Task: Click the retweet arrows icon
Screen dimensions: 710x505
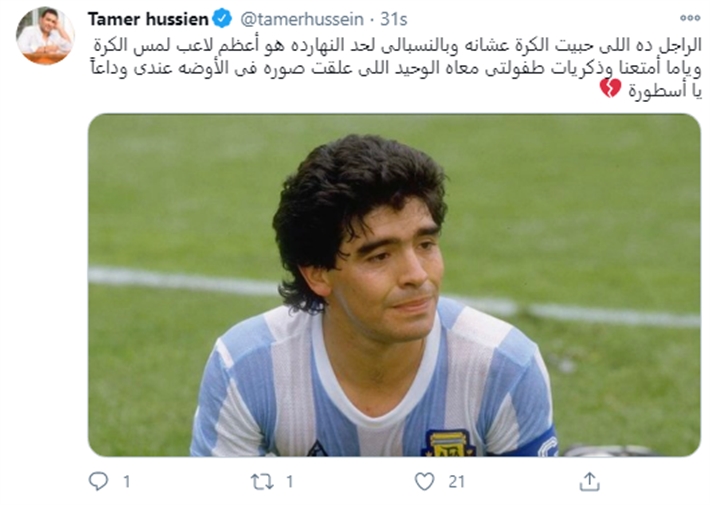Action: pyautogui.click(x=263, y=482)
